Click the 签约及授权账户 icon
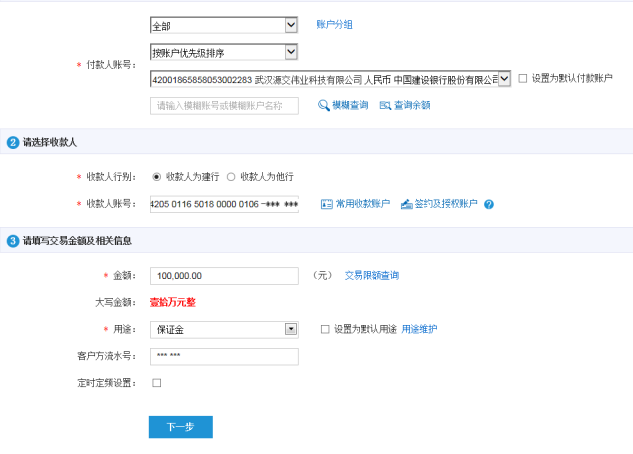Viewport: 633px width, 454px height. click(x=406, y=204)
